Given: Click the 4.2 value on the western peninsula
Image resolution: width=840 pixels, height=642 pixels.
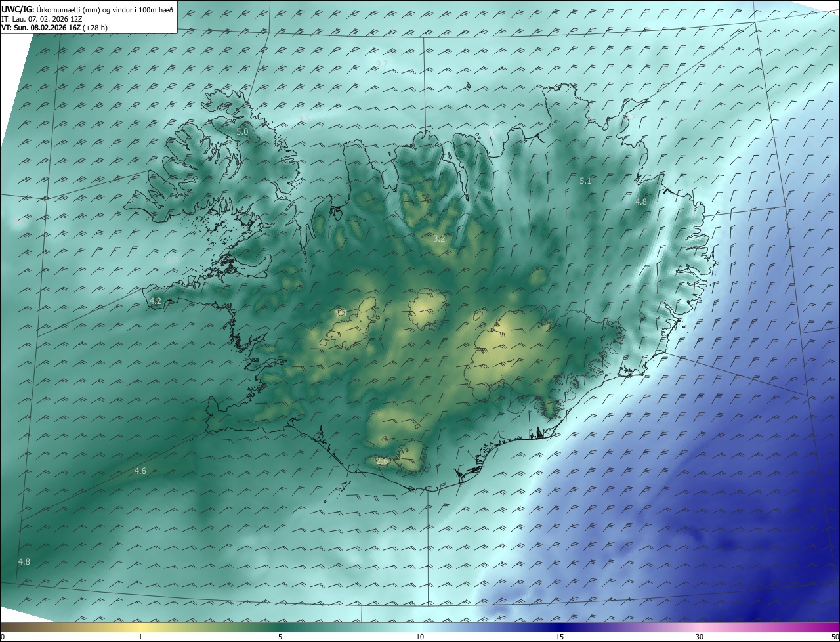Looking at the screenshot, I should tap(156, 301).
